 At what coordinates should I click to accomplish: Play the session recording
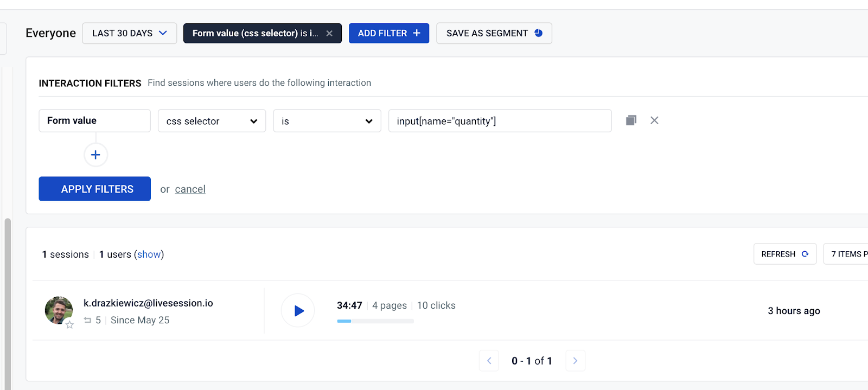(x=298, y=310)
